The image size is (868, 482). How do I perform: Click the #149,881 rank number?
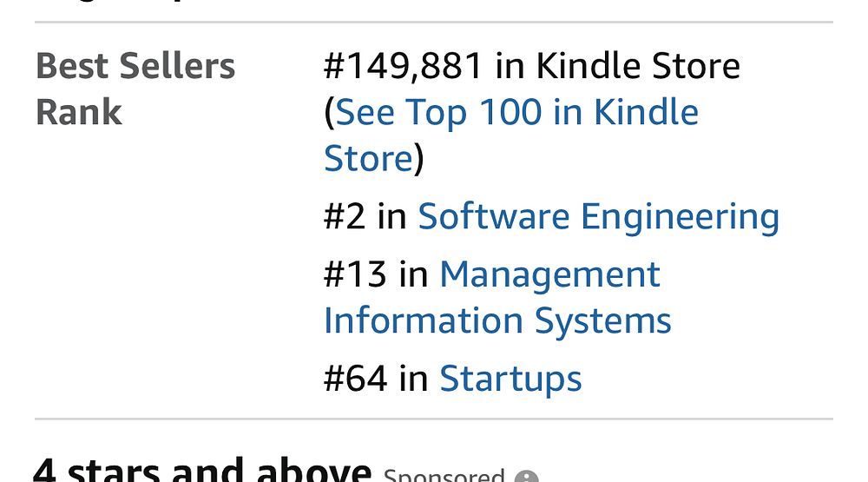pos(403,66)
